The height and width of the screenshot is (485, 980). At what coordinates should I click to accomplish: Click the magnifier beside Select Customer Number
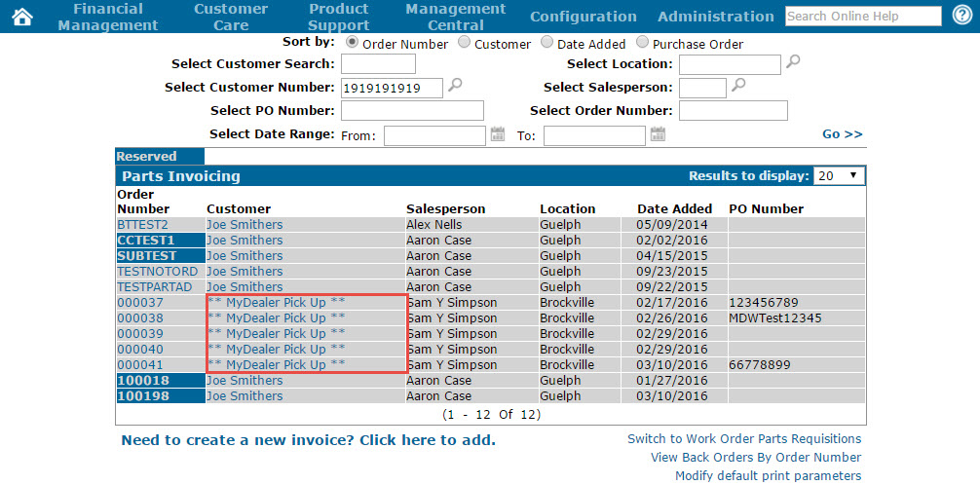(x=455, y=87)
